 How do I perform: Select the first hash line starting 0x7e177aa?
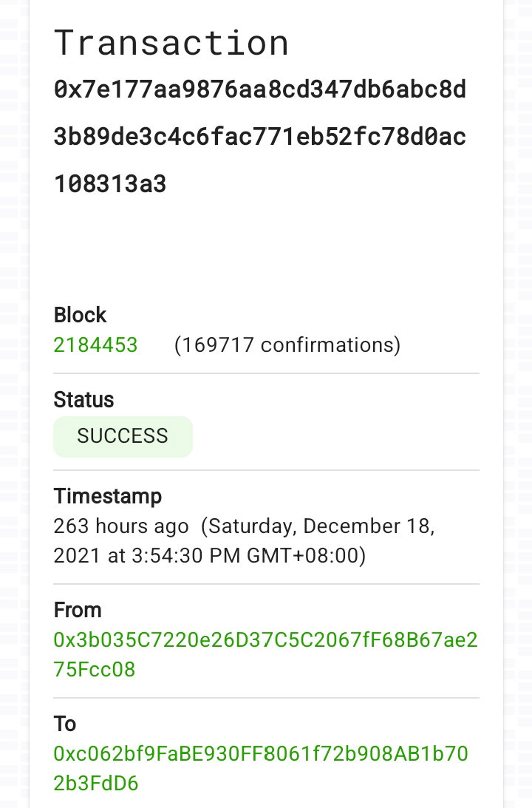click(259, 89)
